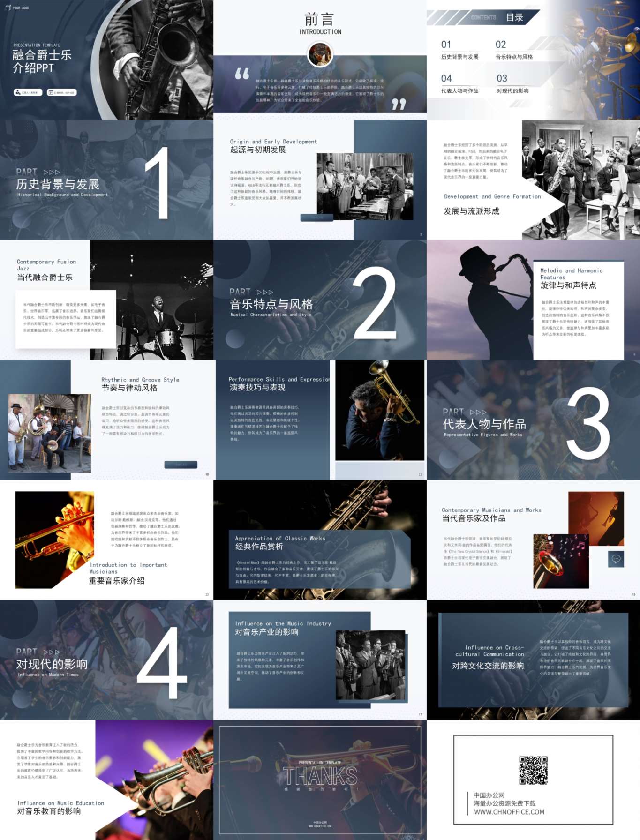Click the QR code on the last slide
This screenshot has height=840, width=640.
(533, 770)
